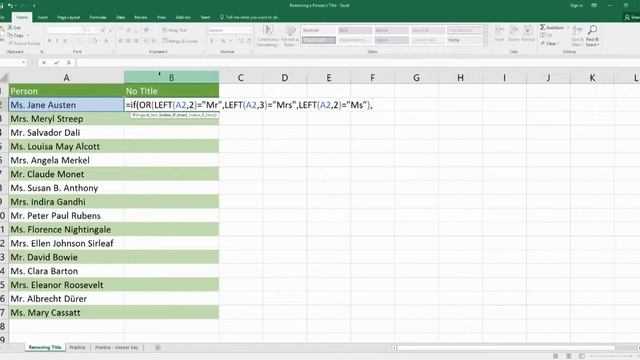Screen dimensions: 640x360
Task: Switch to Normal view in status bar
Action: [556, 356]
